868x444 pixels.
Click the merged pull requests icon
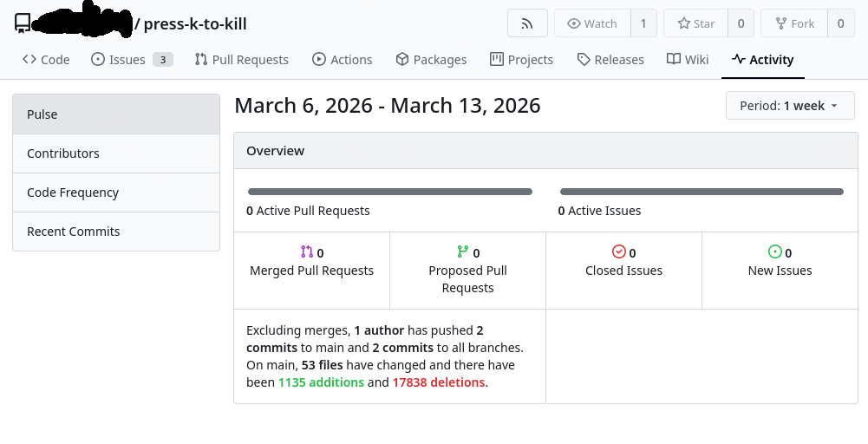pos(307,251)
